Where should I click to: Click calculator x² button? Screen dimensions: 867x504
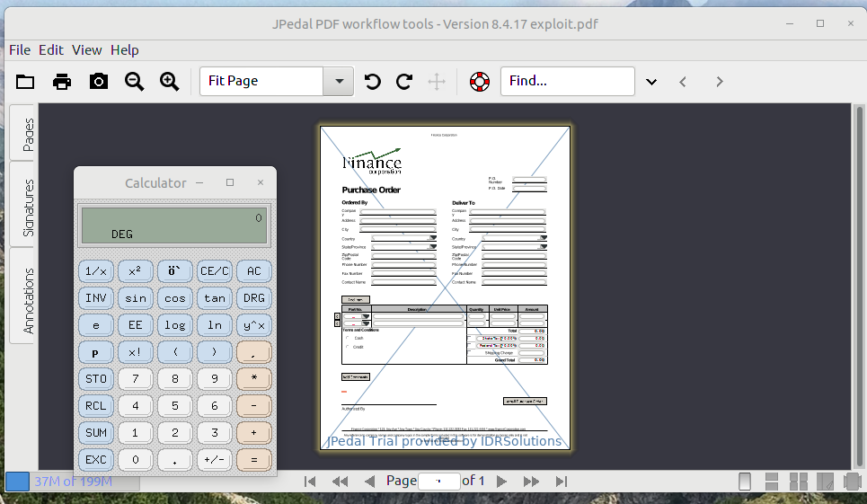pyautogui.click(x=136, y=270)
